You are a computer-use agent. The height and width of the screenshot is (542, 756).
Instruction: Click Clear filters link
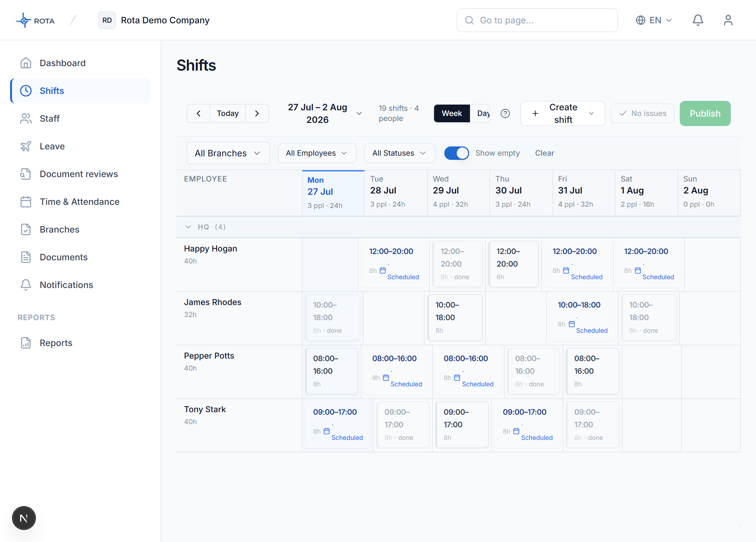pyautogui.click(x=544, y=153)
